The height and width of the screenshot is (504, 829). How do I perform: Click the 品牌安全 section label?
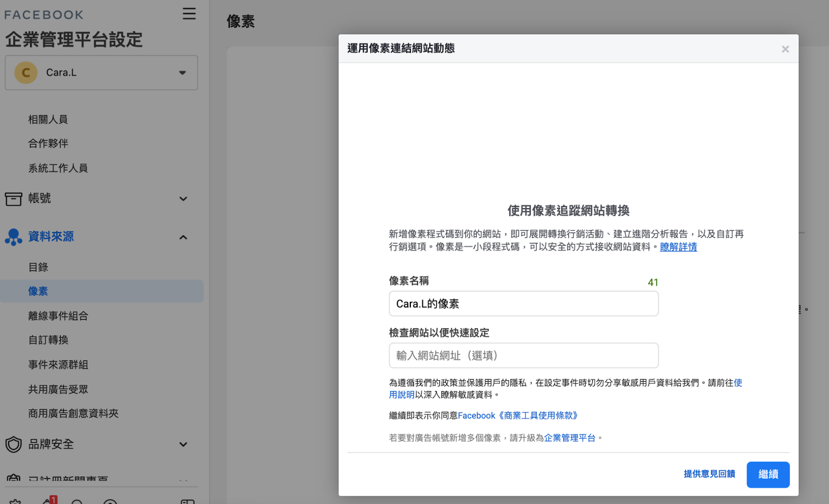pyautogui.click(x=51, y=444)
